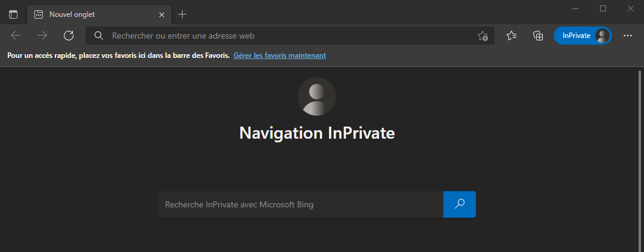The image size is (644, 252).
Task: Close the browser window
Action: click(x=631, y=8)
